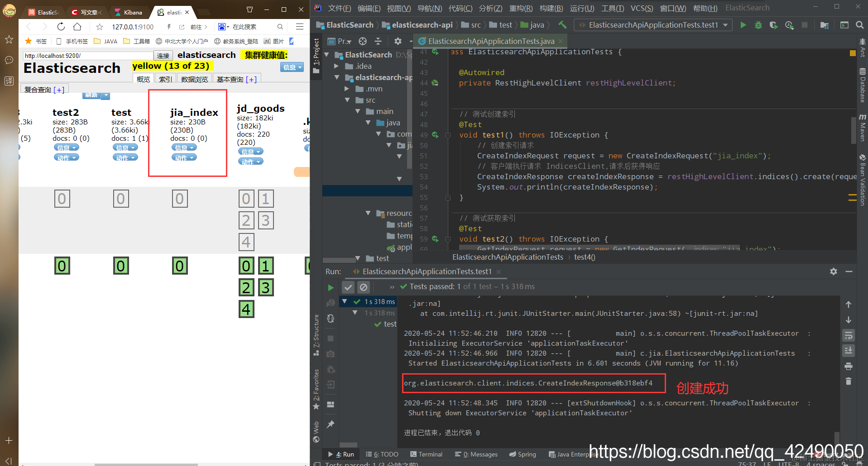Viewport: 868px width, 466px height.
Task: Go to the browser home page
Action: click(77, 27)
